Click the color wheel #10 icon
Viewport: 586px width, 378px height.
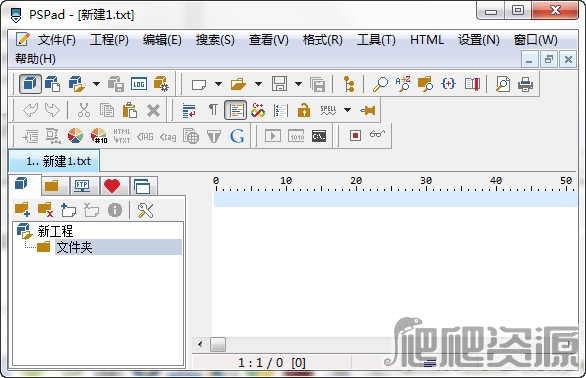[x=99, y=136]
